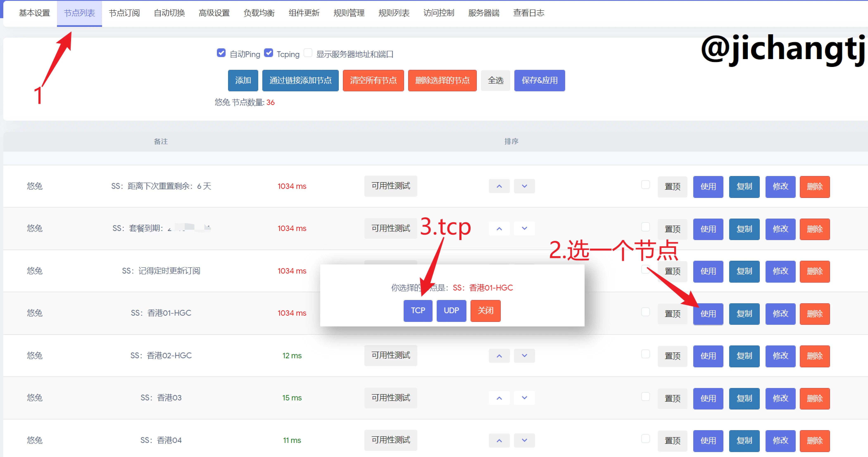Run 可用性测试 for 香港02-HGC row

click(391, 356)
